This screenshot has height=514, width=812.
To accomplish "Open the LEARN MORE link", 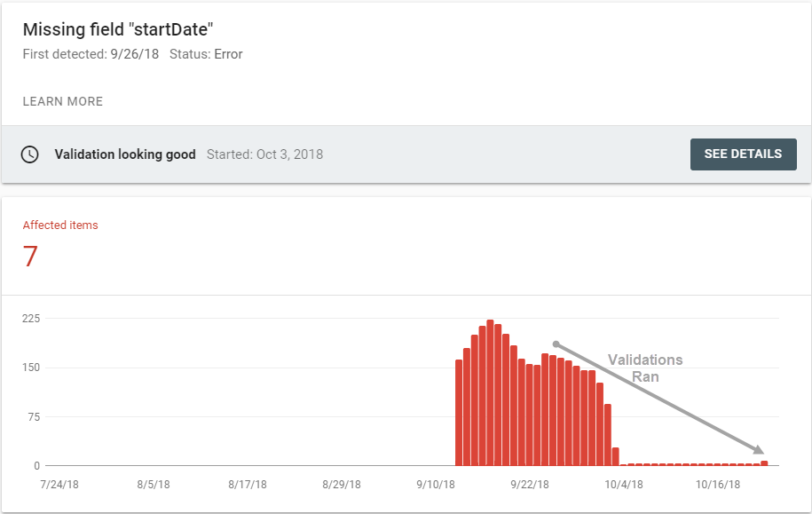I will [x=63, y=101].
